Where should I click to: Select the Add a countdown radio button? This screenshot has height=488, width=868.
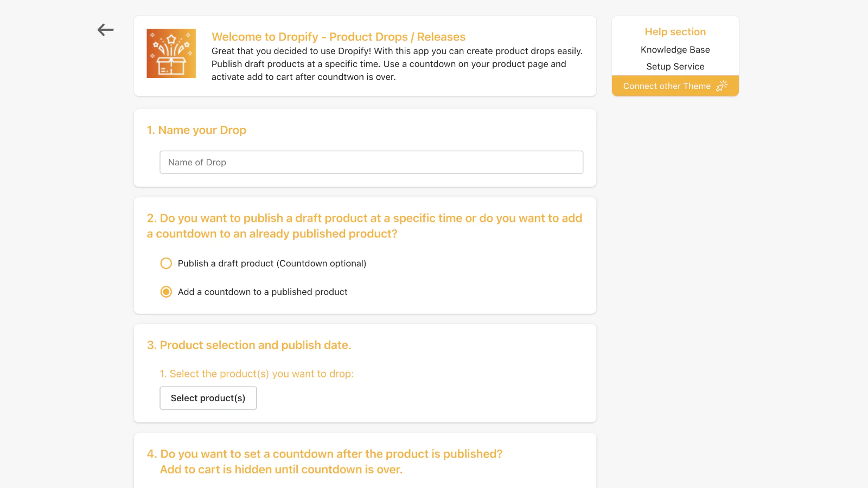click(x=166, y=292)
